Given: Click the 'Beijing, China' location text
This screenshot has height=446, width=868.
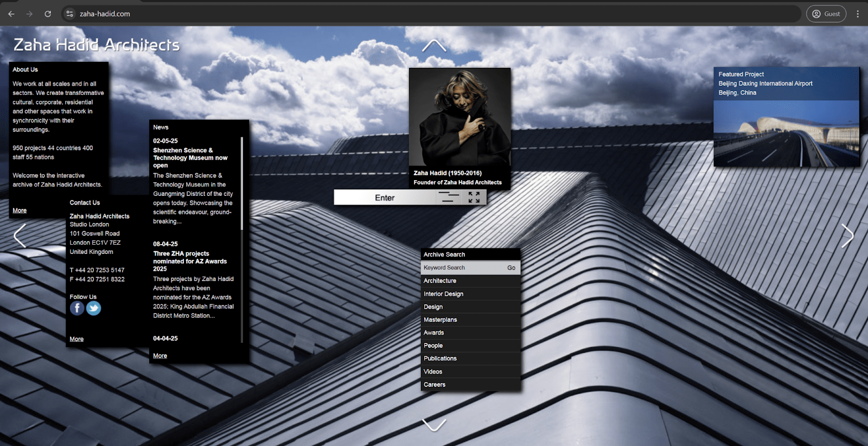Looking at the screenshot, I should coord(737,93).
